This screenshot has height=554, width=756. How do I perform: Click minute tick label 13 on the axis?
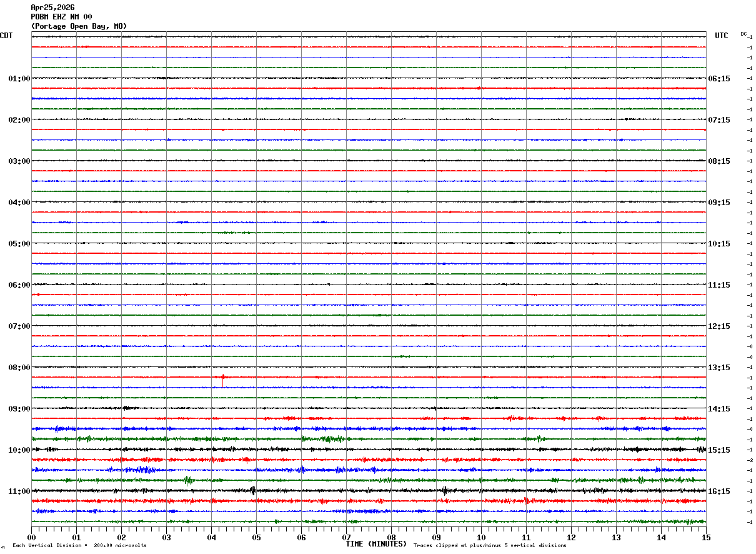point(616,537)
